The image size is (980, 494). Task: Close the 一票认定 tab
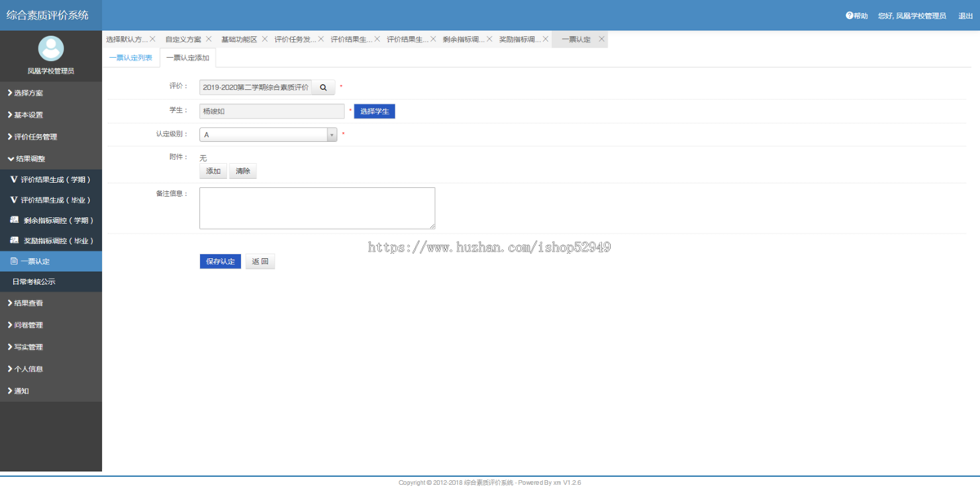(602, 38)
